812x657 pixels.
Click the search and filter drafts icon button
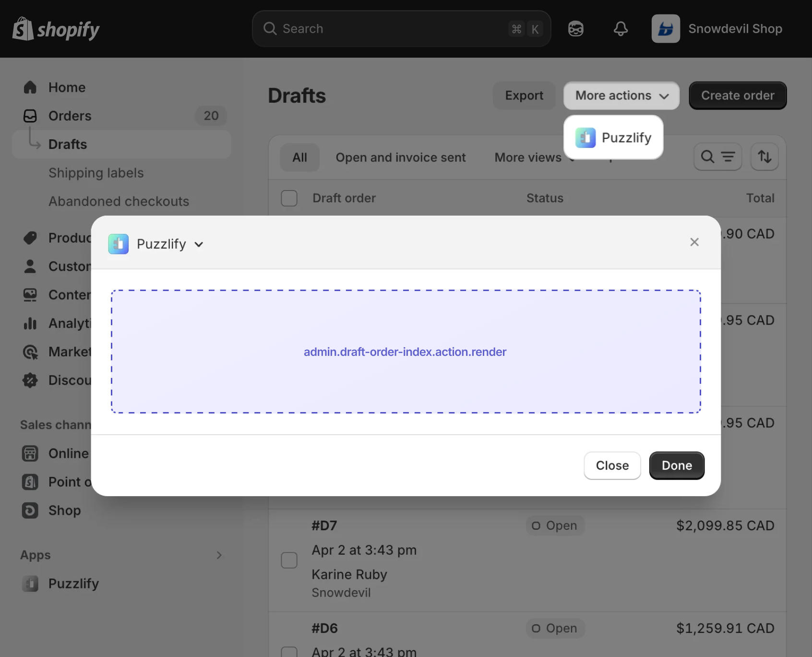(x=717, y=157)
